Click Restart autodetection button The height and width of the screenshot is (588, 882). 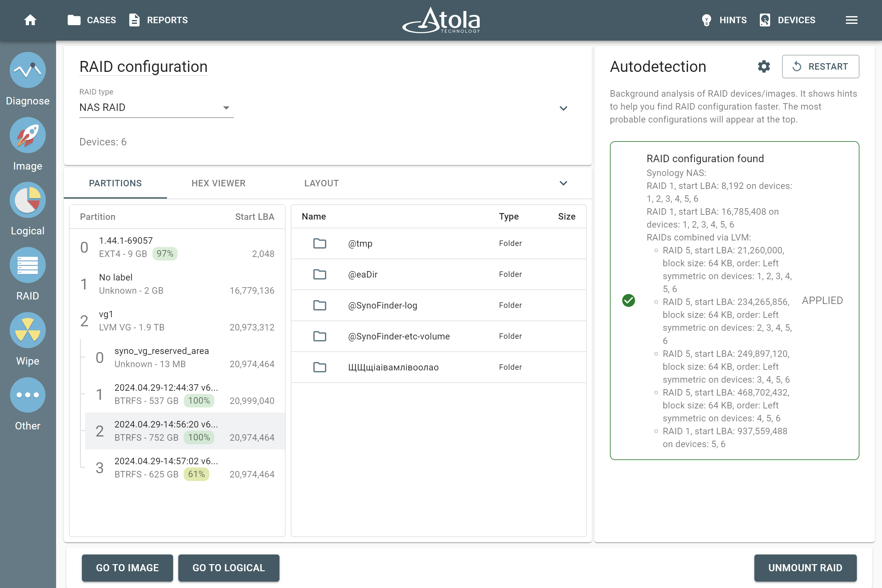(820, 66)
